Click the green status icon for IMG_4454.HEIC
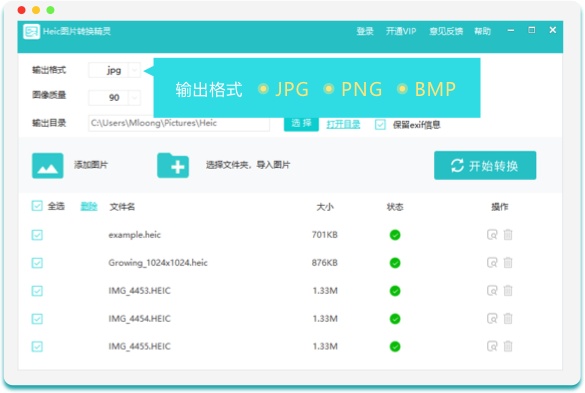This screenshot has width=585, height=393. 395,319
